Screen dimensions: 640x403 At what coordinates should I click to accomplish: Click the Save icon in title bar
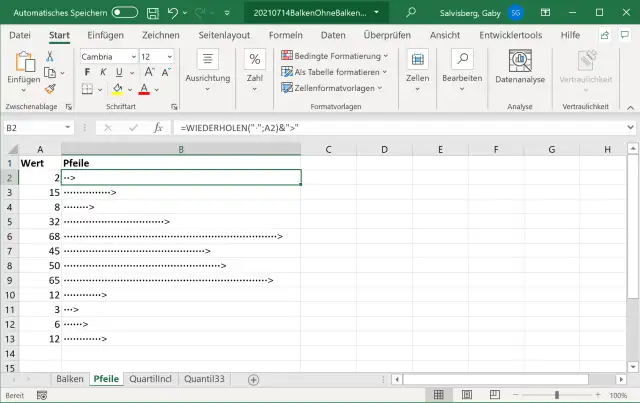pyautogui.click(x=152, y=13)
